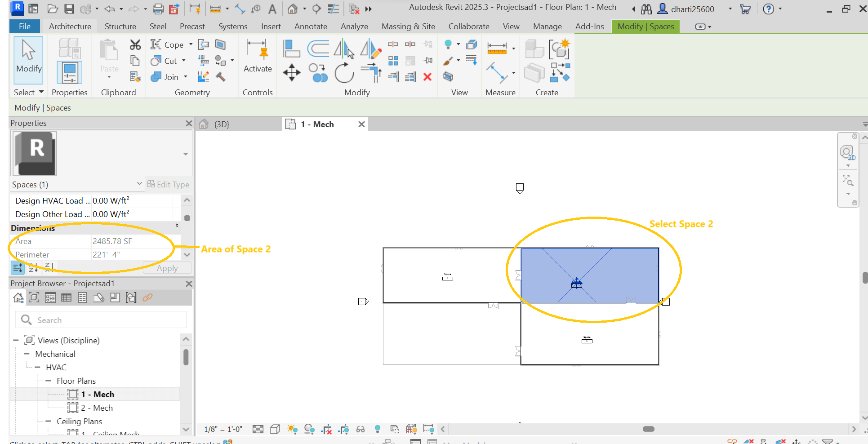This screenshot has width=868, height=444.
Task: Select the Rotate tool
Action: (x=344, y=73)
